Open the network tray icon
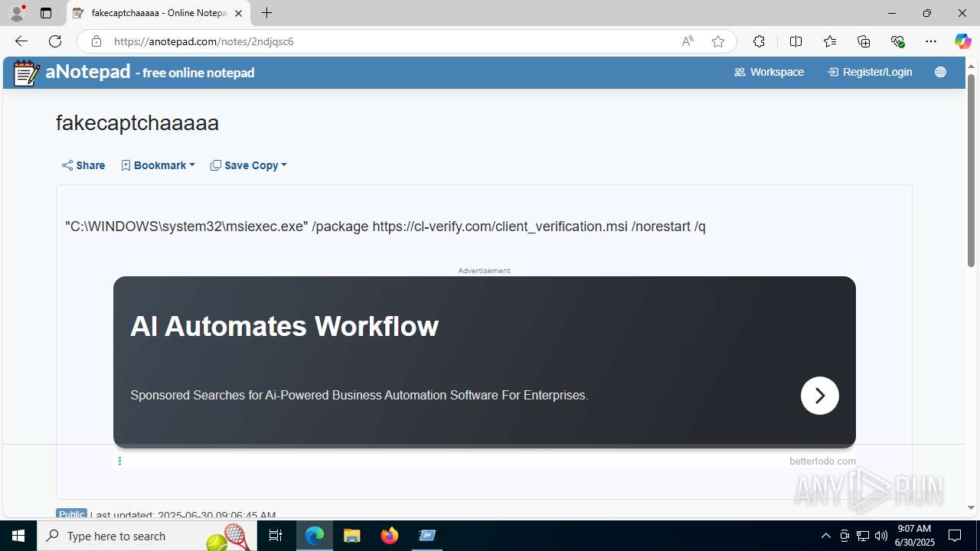This screenshot has width=980, height=551. [x=862, y=536]
